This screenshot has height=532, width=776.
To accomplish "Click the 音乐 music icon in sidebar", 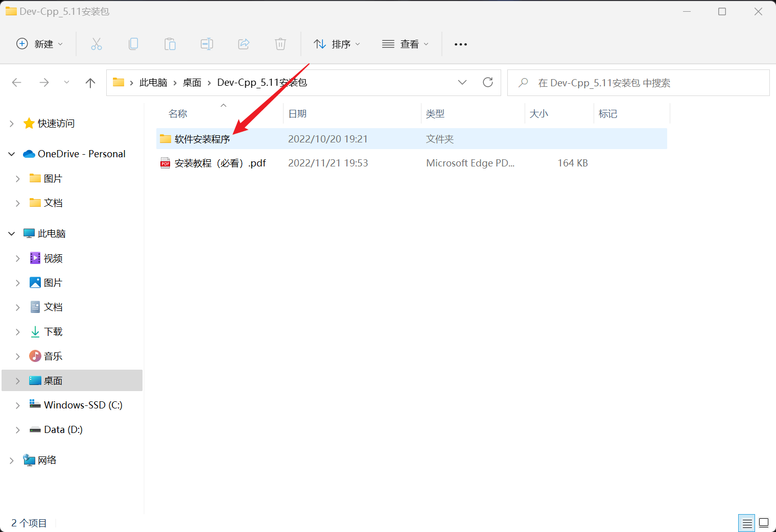I will (x=35, y=356).
